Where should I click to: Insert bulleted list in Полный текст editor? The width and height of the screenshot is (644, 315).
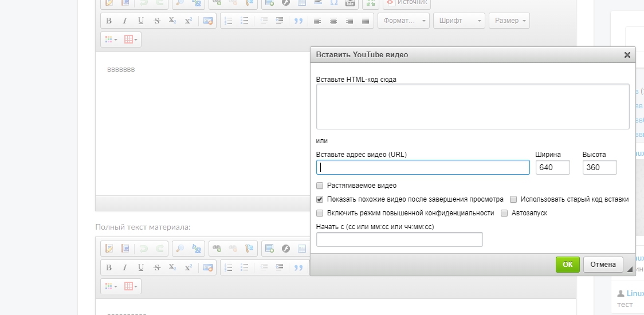click(x=245, y=268)
